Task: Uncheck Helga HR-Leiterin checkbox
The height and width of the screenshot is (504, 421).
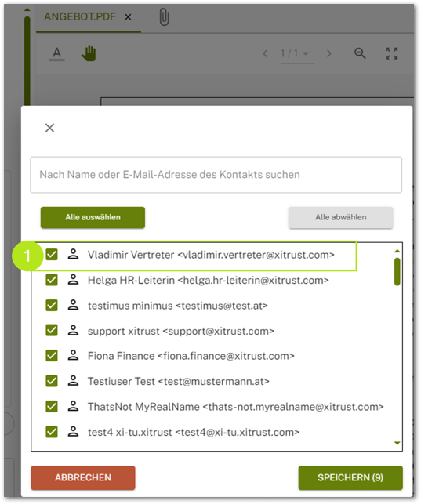Action: 52,280
